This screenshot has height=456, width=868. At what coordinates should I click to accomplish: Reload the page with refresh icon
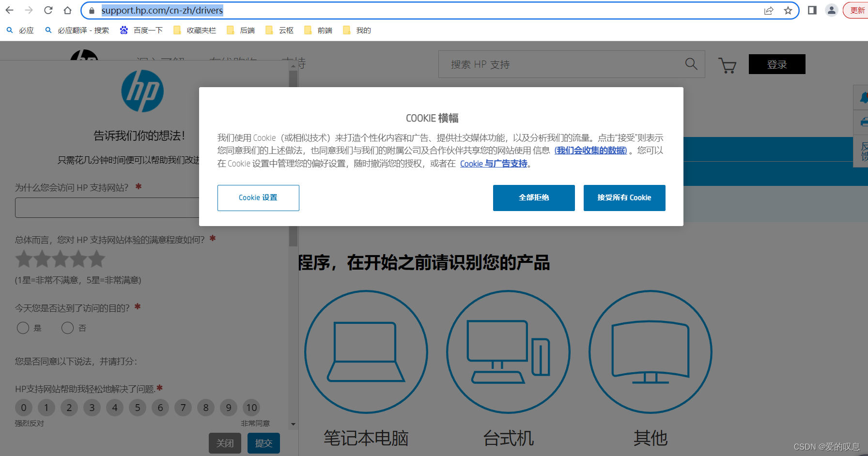click(x=48, y=10)
